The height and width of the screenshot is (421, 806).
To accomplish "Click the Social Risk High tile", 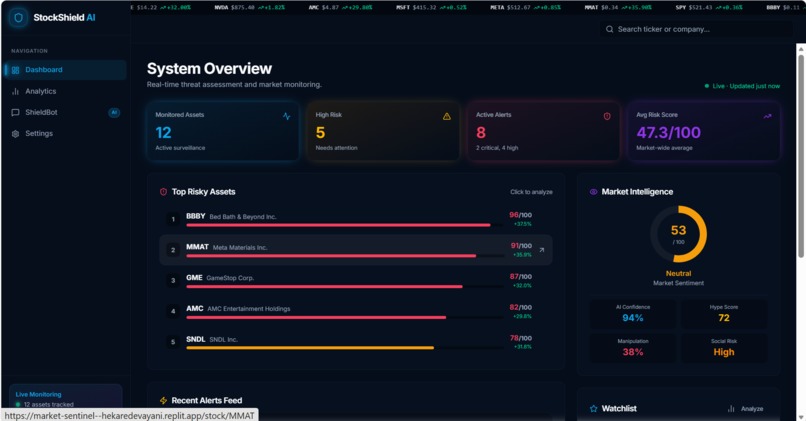I will point(724,348).
